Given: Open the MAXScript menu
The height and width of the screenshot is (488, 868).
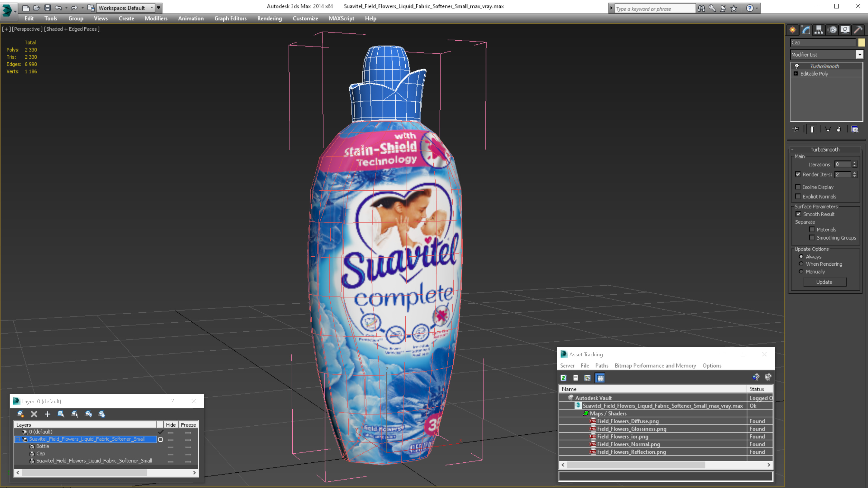Looking at the screenshot, I should (341, 18).
